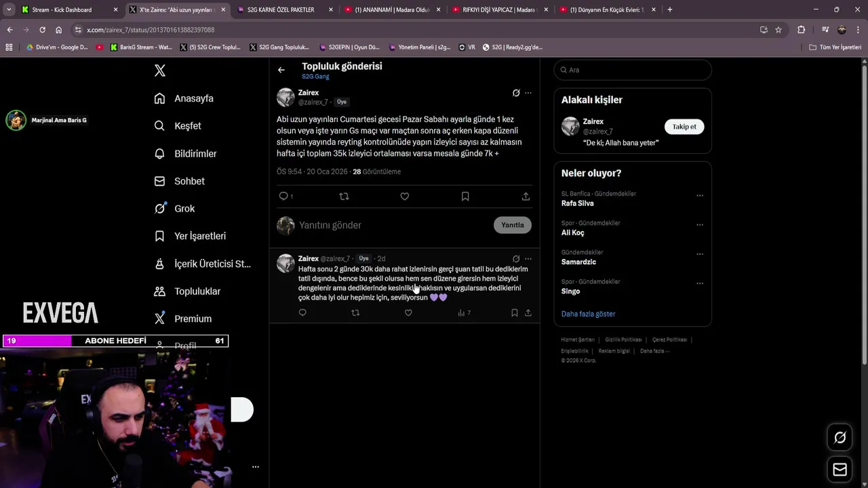The height and width of the screenshot is (488, 868).
Task: Bookmark the main post
Action: click(x=465, y=196)
